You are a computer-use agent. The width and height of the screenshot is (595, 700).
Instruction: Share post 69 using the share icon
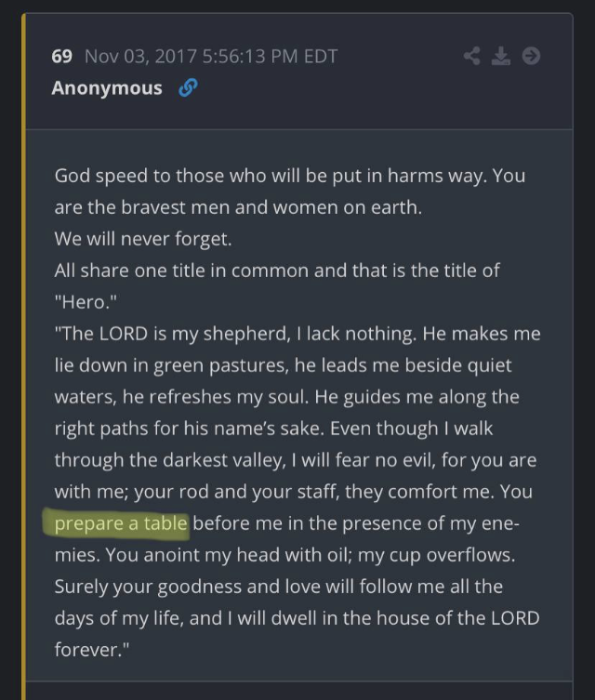coord(471,57)
